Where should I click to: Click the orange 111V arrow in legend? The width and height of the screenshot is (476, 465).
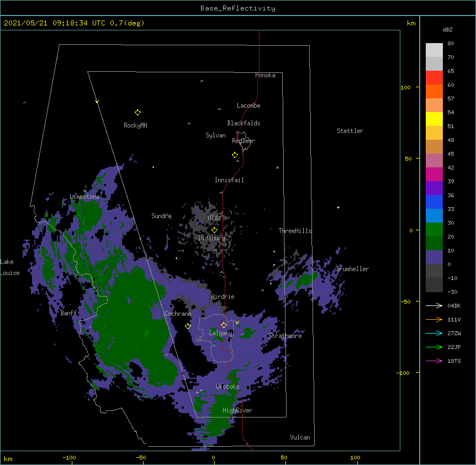pos(434,319)
